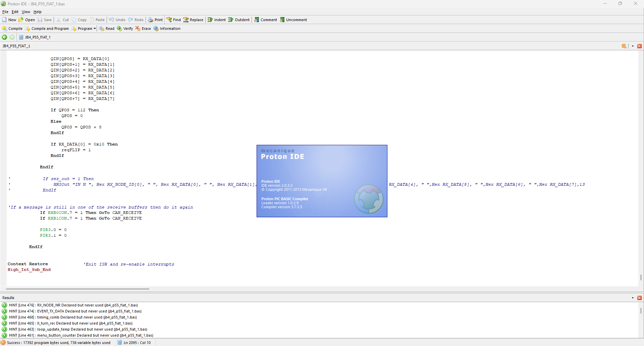Open a file with the Open icon

pos(26,20)
